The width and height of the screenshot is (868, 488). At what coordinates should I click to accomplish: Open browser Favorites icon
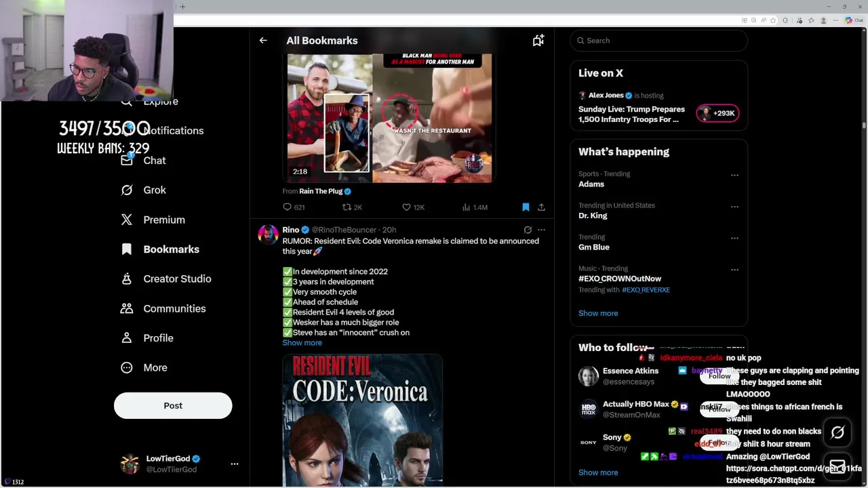(x=811, y=20)
